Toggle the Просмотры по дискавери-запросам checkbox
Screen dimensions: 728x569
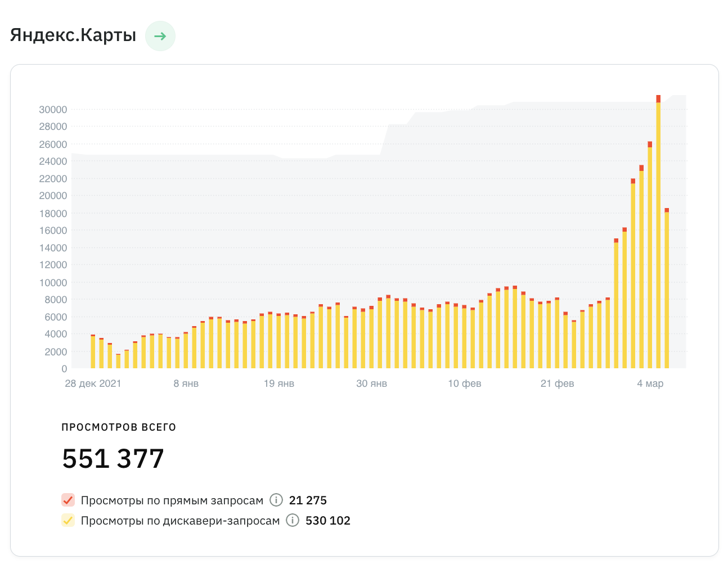(x=68, y=520)
